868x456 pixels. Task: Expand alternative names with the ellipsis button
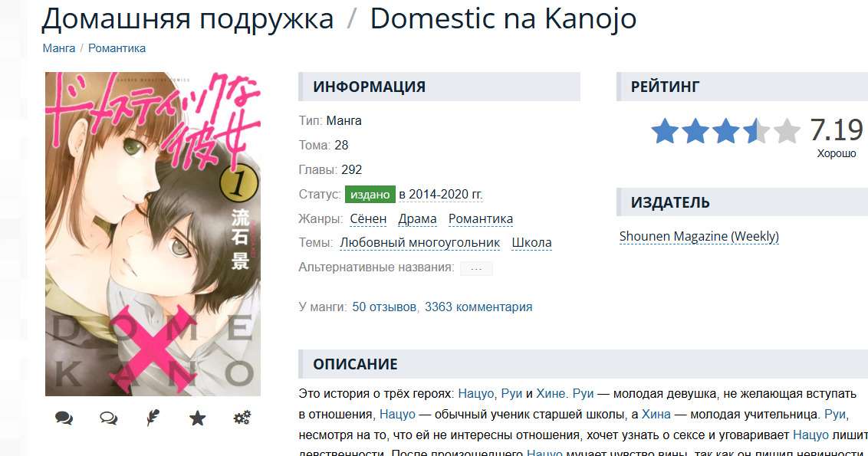476,268
